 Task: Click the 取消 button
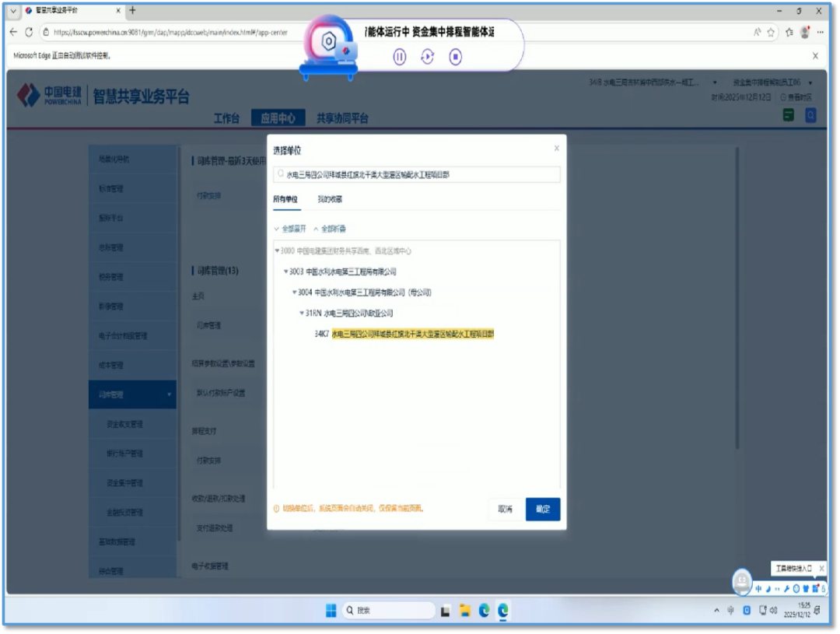506,509
